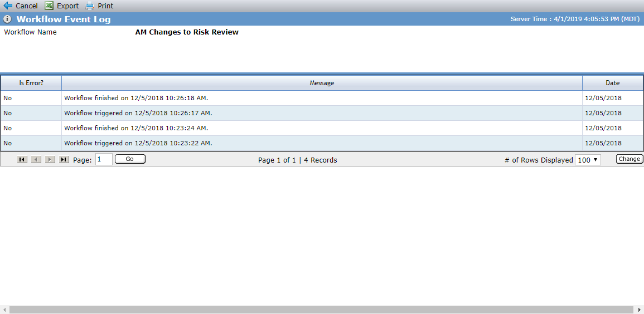Image resolution: width=644 pixels, height=314 pixels.
Task: Click the '# of Rows Displayed' label
Action: pos(539,160)
